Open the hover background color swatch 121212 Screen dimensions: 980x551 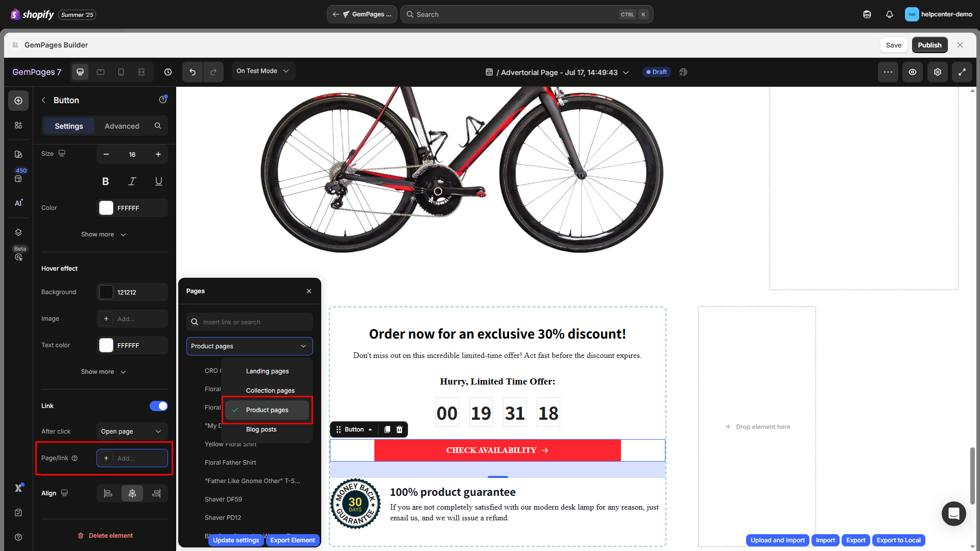(106, 292)
